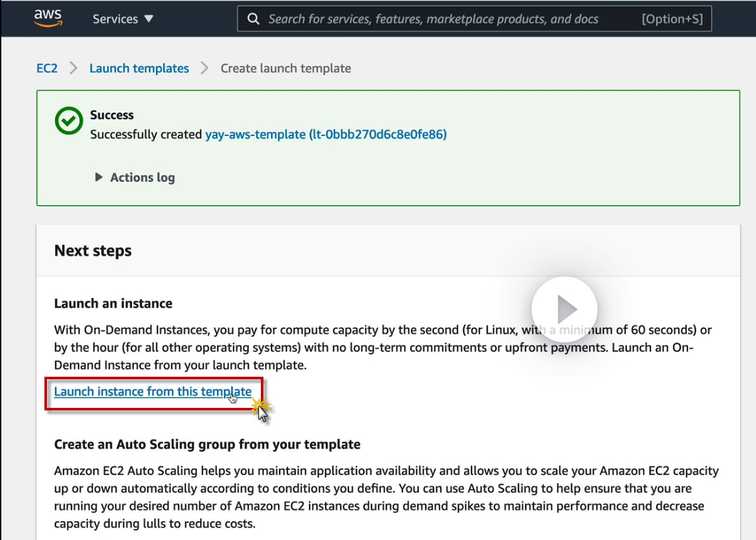Click the Create an Auto Scaling group heading
The image size is (756, 540).
(207, 445)
